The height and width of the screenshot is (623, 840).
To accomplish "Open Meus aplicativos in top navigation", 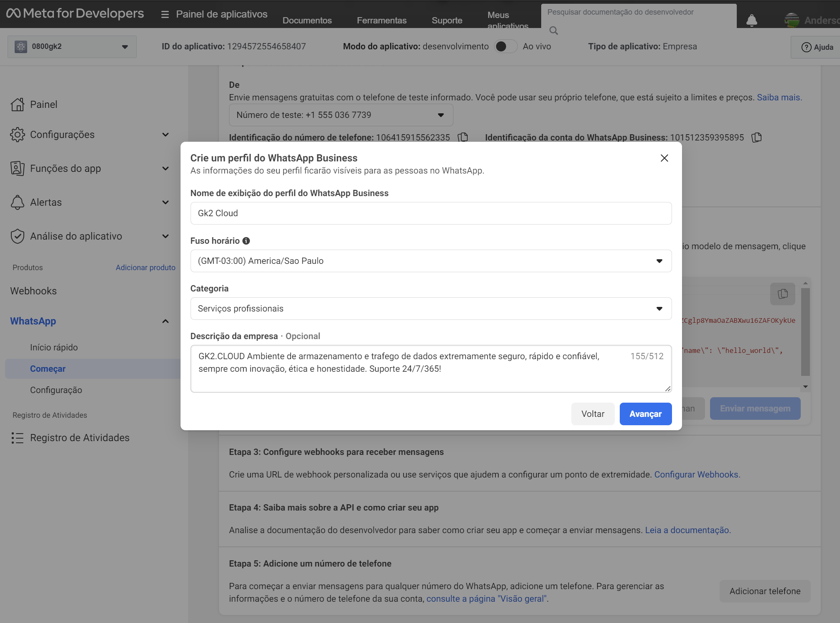I will [508, 20].
